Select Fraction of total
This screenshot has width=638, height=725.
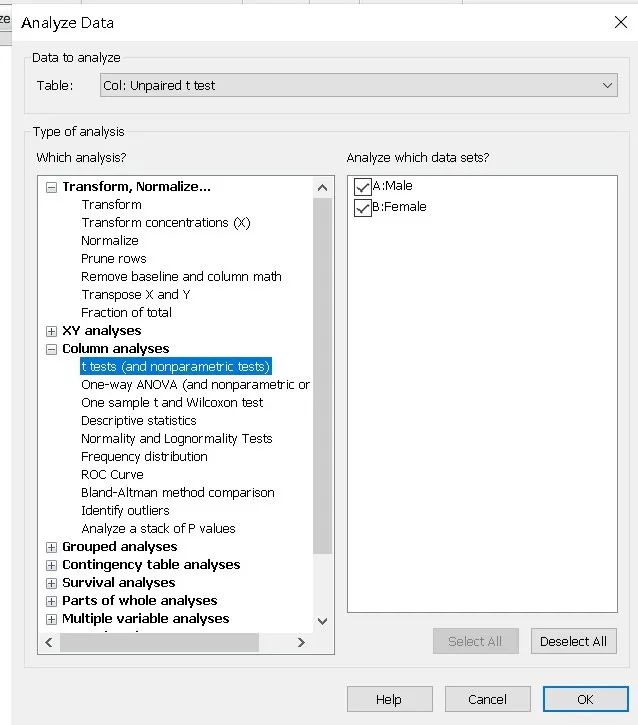tap(126, 313)
